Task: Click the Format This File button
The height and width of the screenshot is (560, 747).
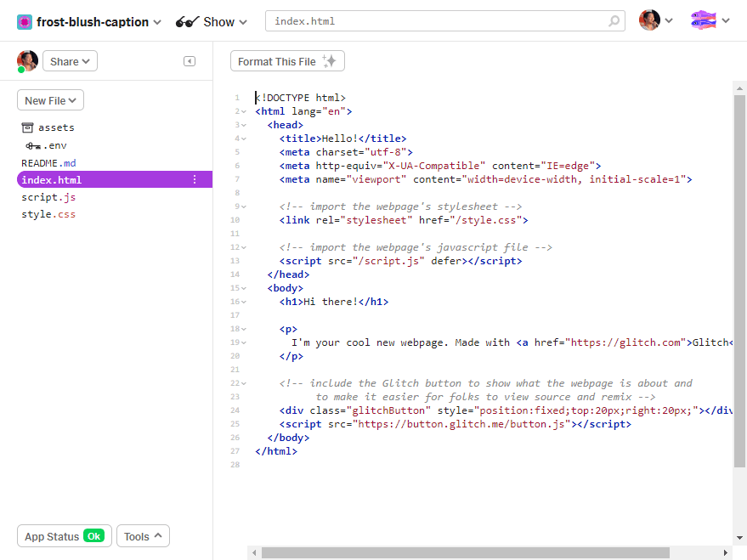Action: pyautogui.click(x=287, y=61)
